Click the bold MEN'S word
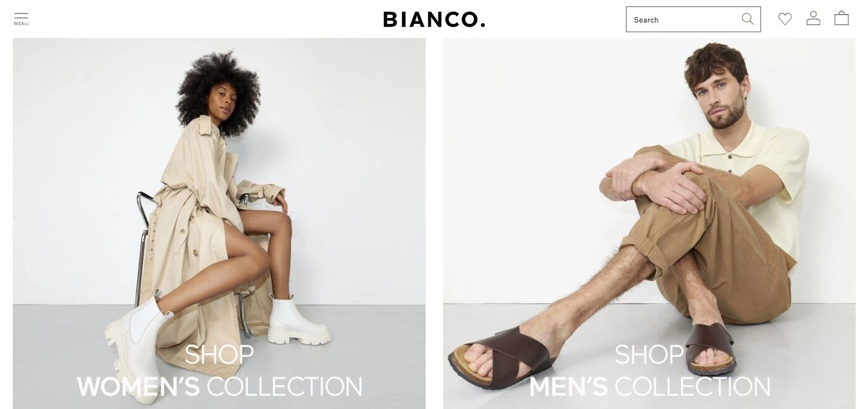This screenshot has height=409, width=868. 569,386
